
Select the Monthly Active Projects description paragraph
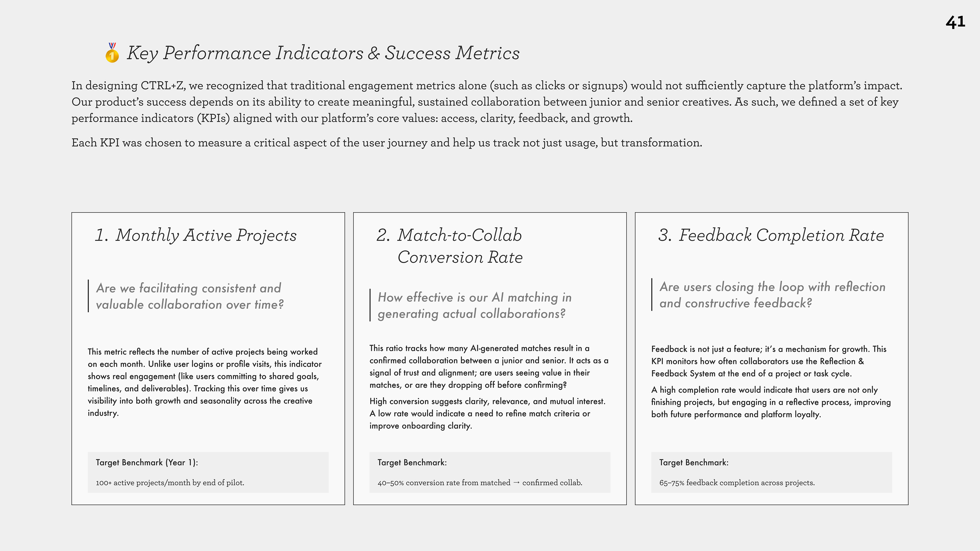pyautogui.click(x=204, y=382)
